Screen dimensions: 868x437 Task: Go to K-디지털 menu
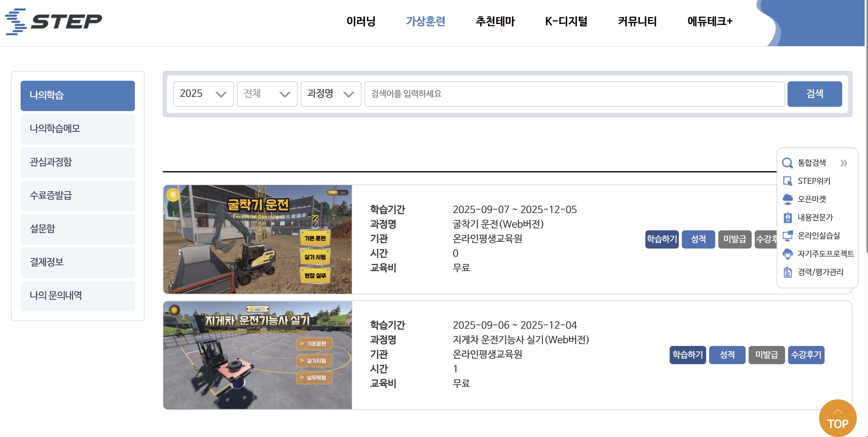pyautogui.click(x=566, y=21)
